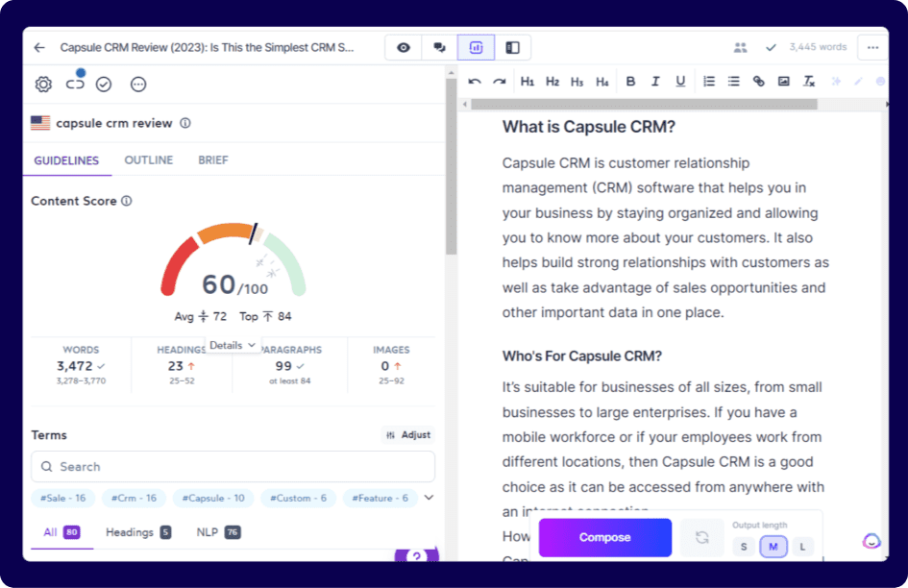This screenshot has width=908, height=588.
Task: Switch to the BRIEF tab
Action: tap(213, 159)
